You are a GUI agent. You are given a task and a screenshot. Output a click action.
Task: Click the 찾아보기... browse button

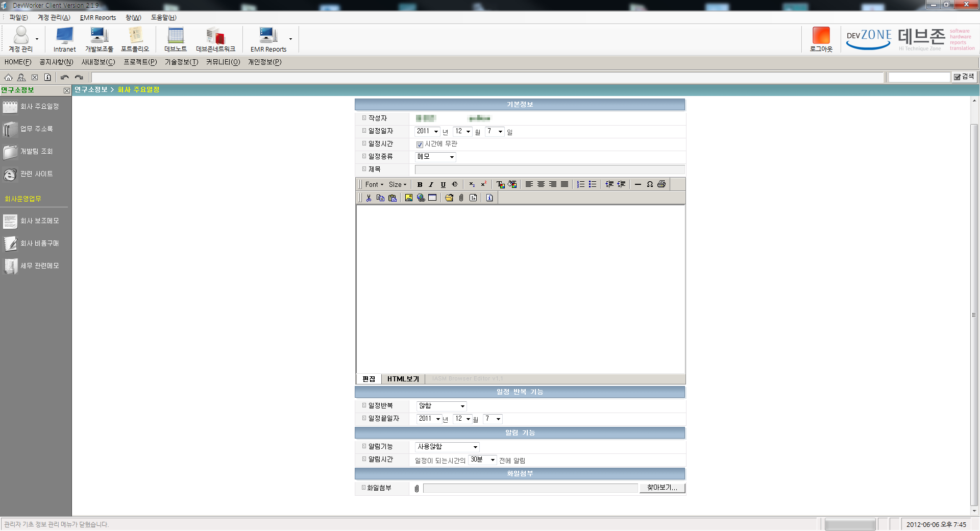662,488
